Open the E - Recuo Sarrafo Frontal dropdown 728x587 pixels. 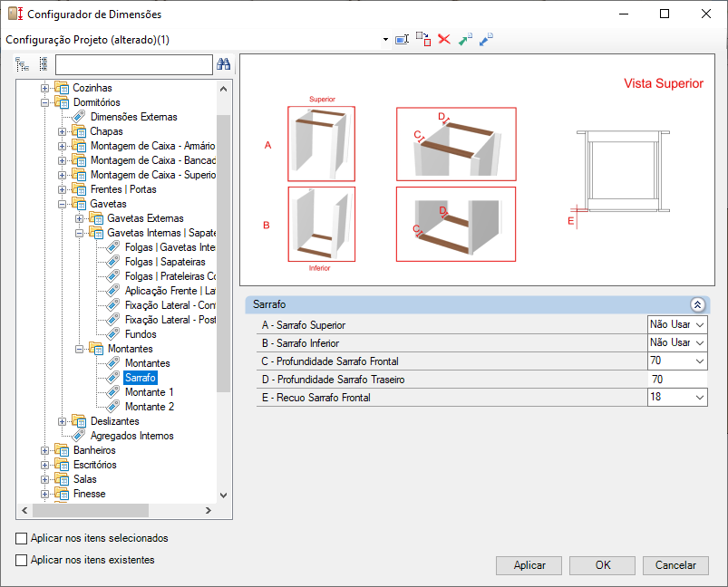700,397
